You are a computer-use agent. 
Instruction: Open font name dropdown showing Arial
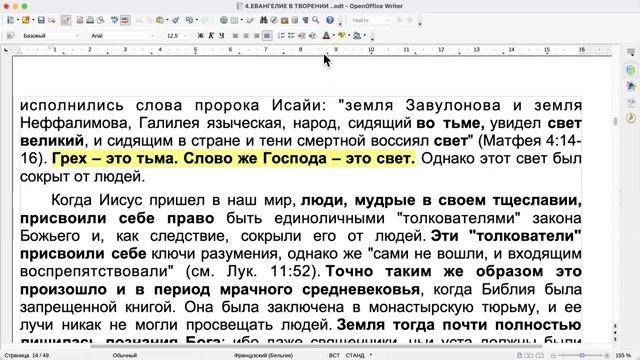pyautogui.click(x=153, y=36)
